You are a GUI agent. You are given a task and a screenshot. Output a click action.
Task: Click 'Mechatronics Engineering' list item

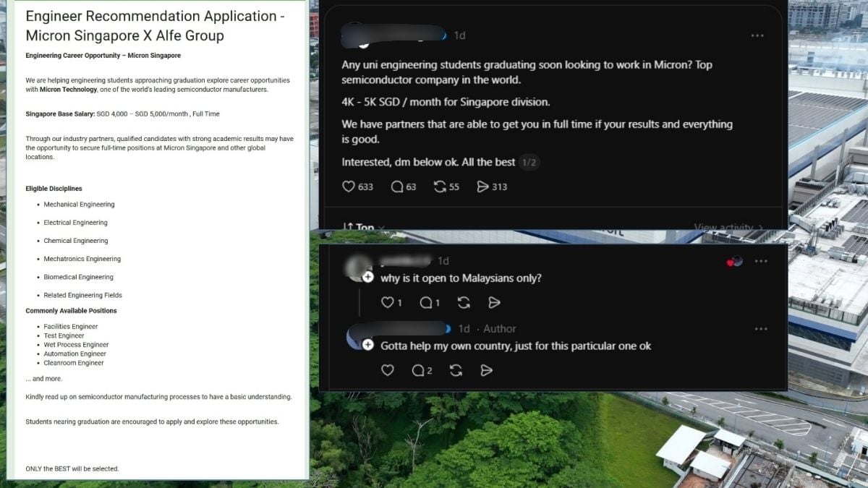(x=82, y=259)
